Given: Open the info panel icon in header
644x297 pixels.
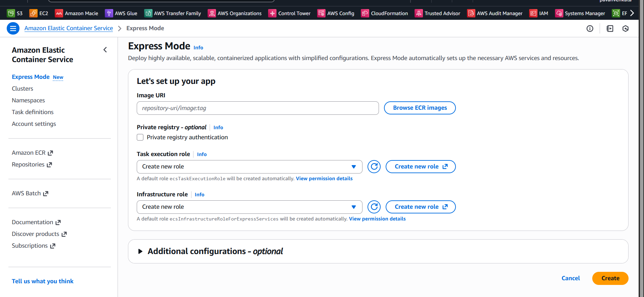Looking at the screenshot, I should coord(590,29).
